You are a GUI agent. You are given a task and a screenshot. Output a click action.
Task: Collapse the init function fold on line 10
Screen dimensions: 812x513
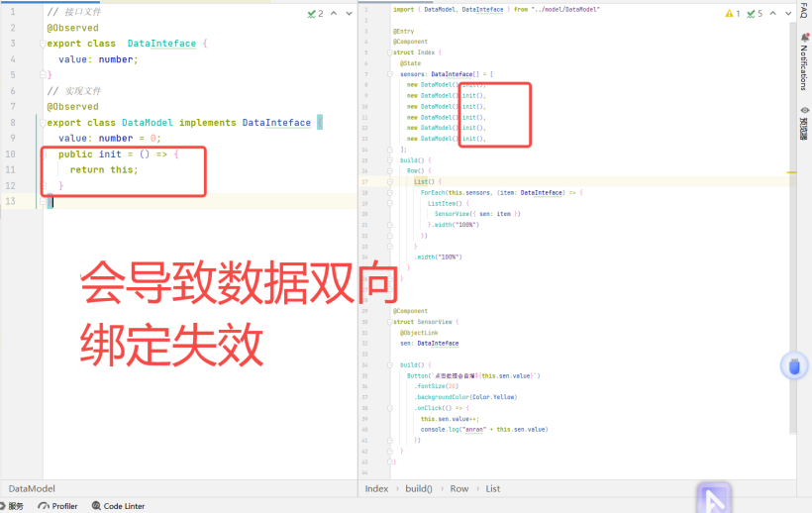44,154
